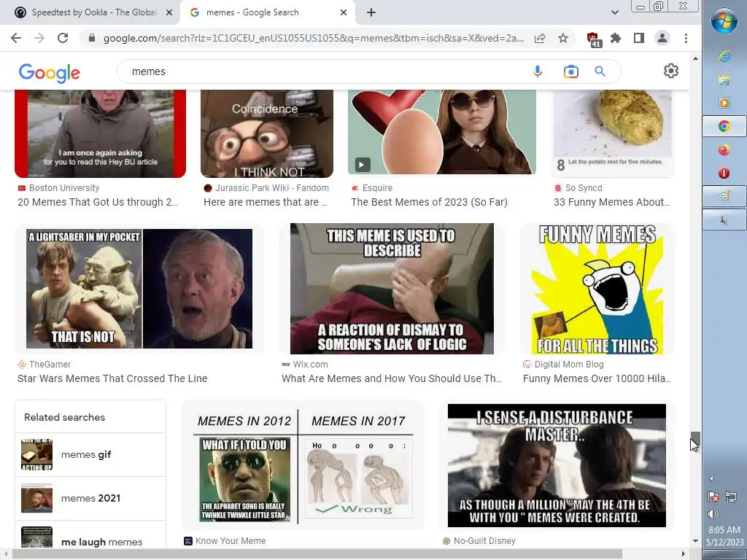Open the 'I sense a disturbance master' image
Screen dimensions: 747x560
557,466
